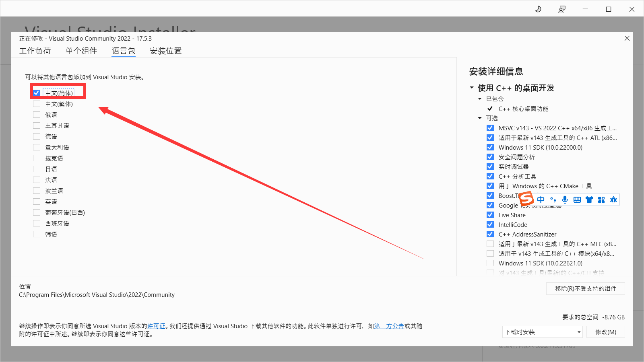Image resolution: width=644 pixels, height=362 pixels.
Task: Click the 安装详细信息 heading
Action: point(496,72)
